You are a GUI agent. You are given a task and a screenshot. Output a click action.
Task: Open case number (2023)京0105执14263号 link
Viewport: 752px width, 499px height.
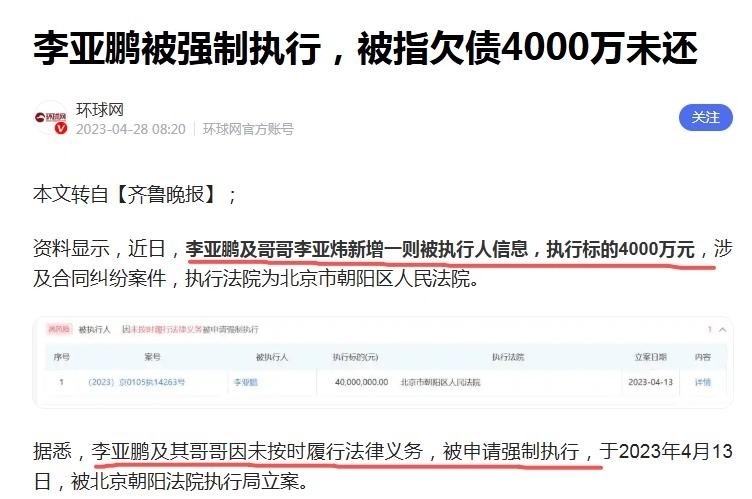point(136,382)
